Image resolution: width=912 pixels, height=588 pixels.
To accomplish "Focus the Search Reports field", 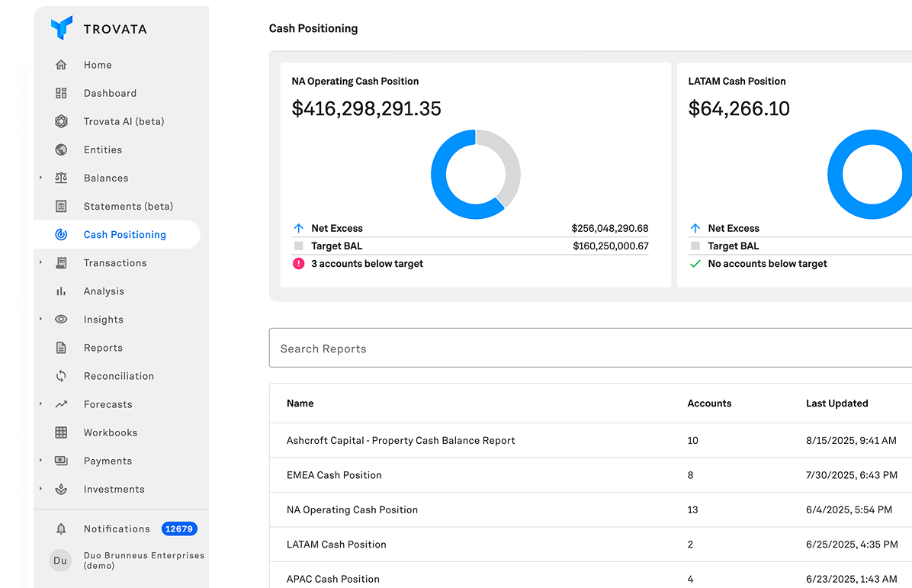I will pyautogui.click(x=590, y=349).
